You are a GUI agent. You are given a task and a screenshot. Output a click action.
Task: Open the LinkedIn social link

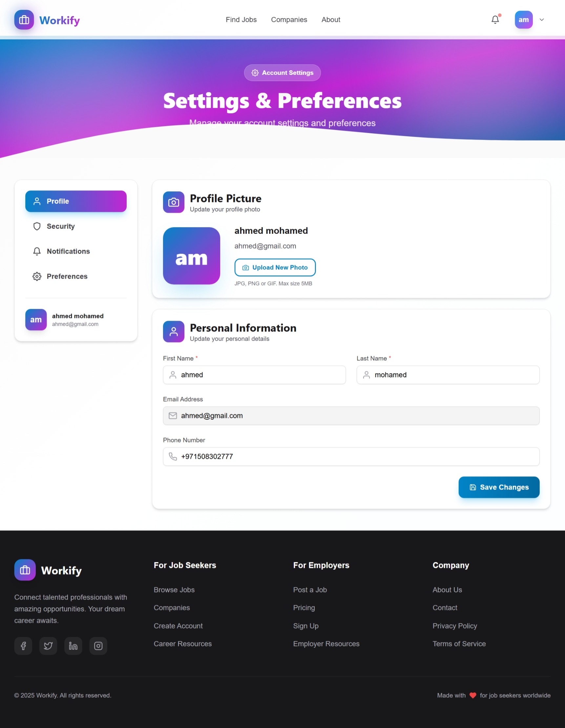pyautogui.click(x=73, y=646)
